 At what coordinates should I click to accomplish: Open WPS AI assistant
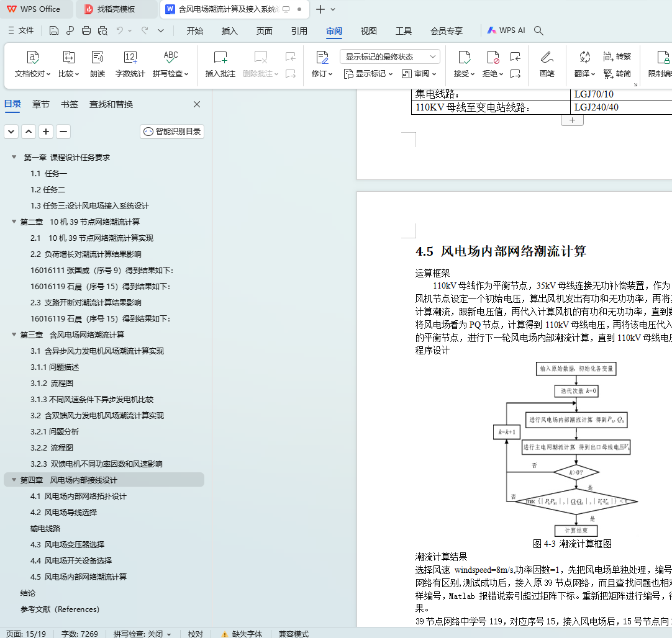[x=506, y=30]
